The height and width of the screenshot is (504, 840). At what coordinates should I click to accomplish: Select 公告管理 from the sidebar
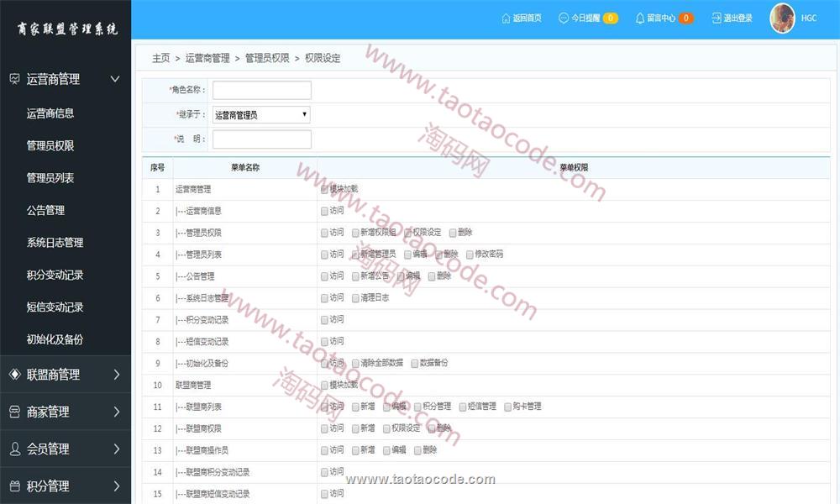click(x=45, y=210)
